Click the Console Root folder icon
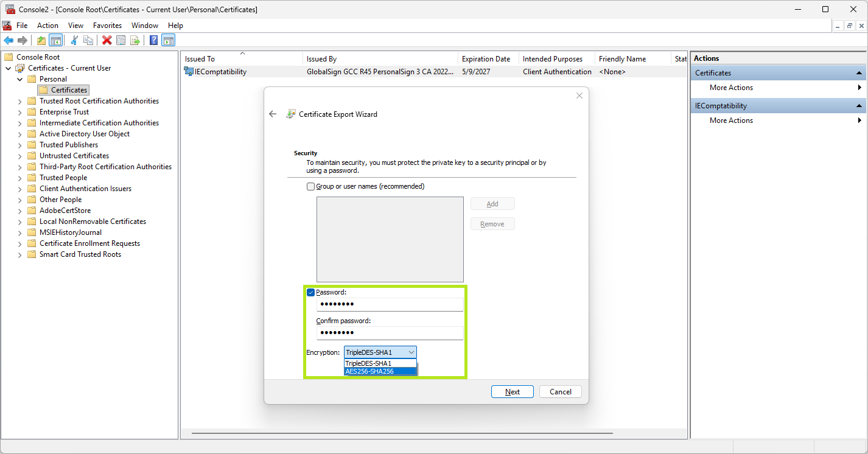Image resolution: width=868 pixels, height=454 pixels. coord(9,57)
